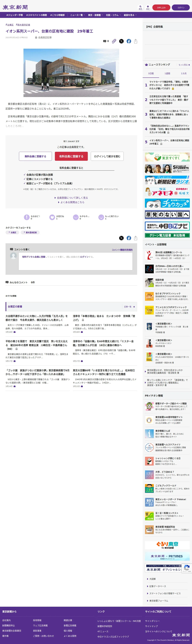The width and height of the screenshot is (192, 644).
Task: Open ranking article one about マイナカード
Action: click(x=169, y=85)
